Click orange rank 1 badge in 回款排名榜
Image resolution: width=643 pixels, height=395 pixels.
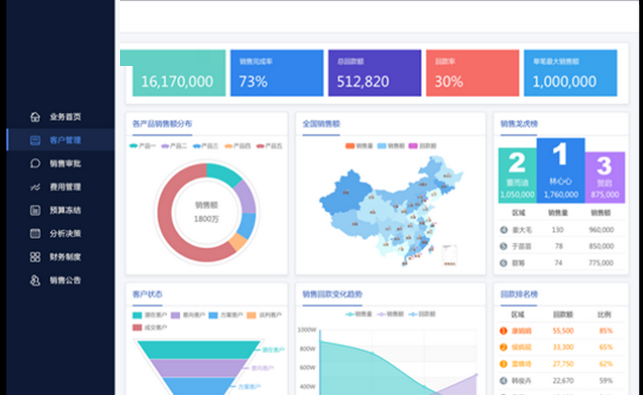tap(504, 331)
